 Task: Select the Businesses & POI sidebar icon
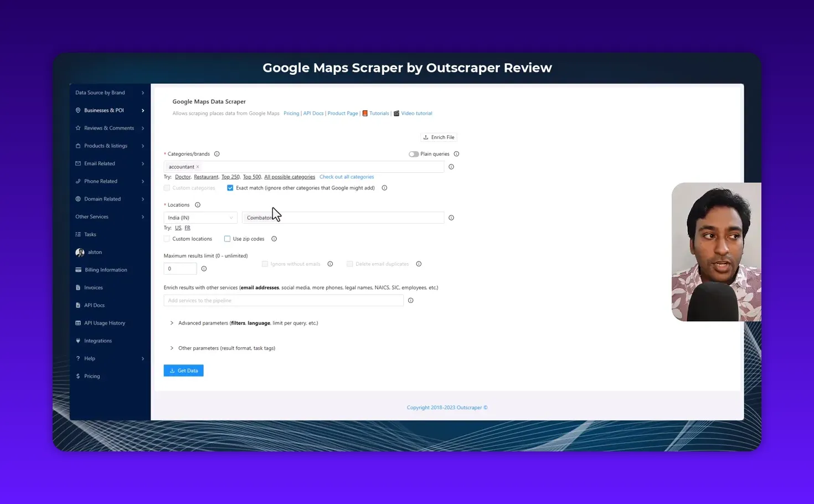pos(78,110)
